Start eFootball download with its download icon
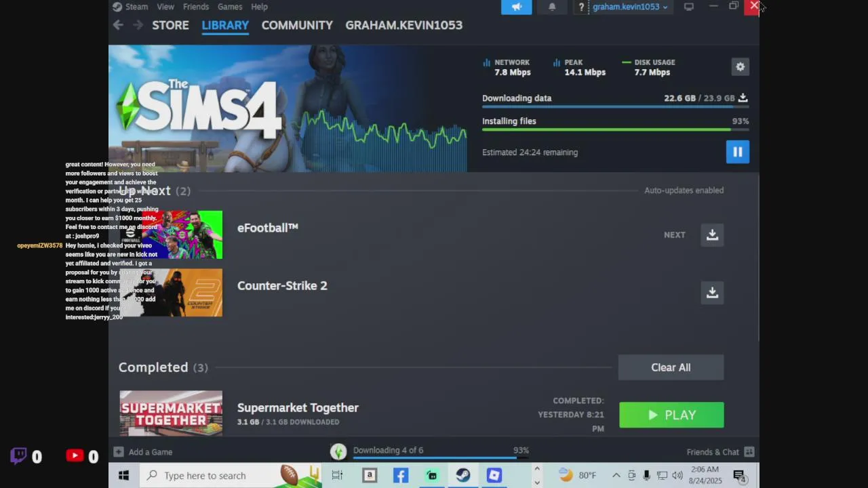This screenshot has width=868, height=488. [x=712, y=235]
